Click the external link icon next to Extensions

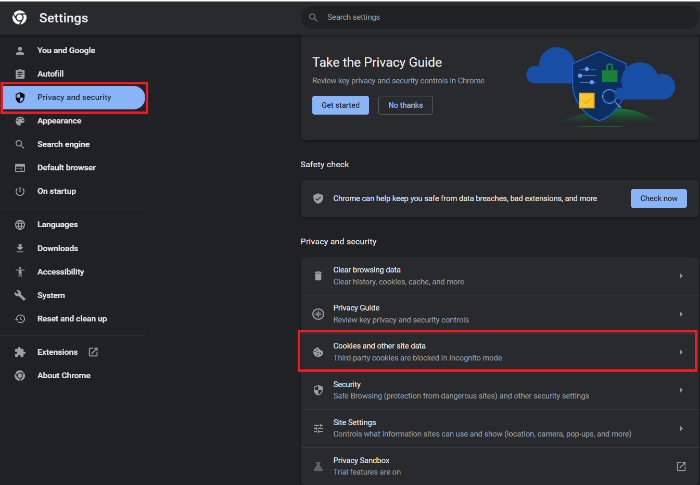pos(93,352)
